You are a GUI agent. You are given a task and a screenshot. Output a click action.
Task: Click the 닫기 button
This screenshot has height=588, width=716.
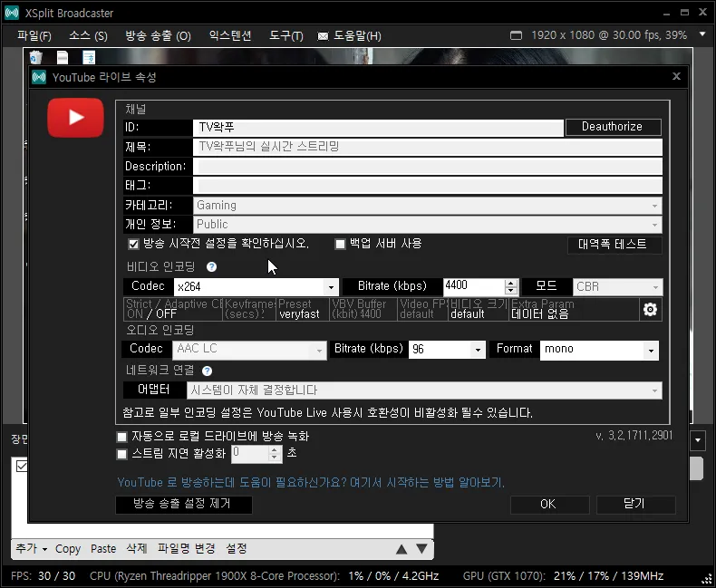click(x=635, y=505)
